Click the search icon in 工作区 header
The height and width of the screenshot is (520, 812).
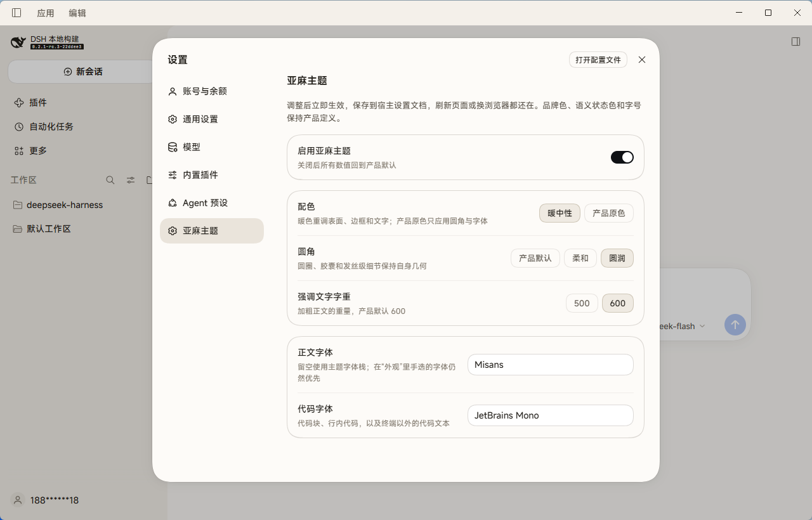[110, 180]
